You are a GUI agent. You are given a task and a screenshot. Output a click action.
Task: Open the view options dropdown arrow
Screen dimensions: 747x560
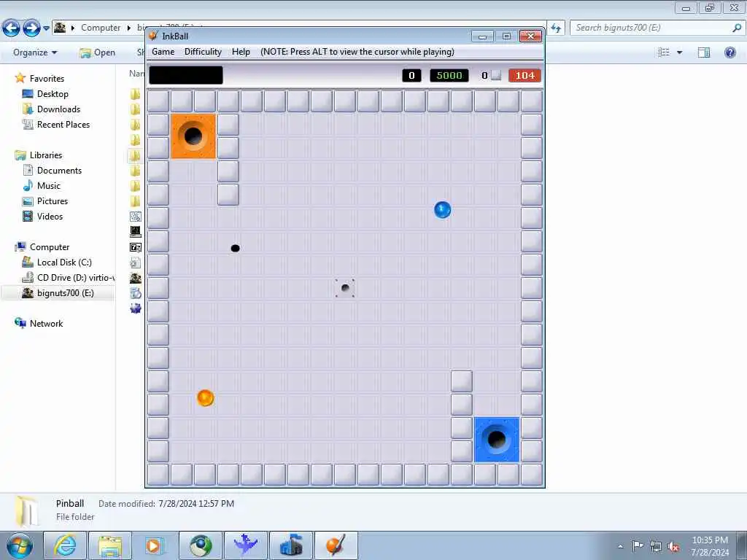(679, 52)
